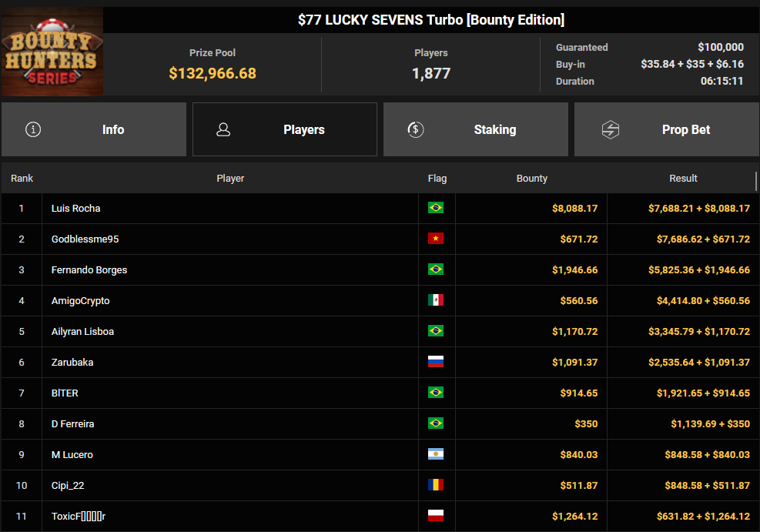Click the $840.03 bounty value
760x532 pixels.
(x=579, y=454)
